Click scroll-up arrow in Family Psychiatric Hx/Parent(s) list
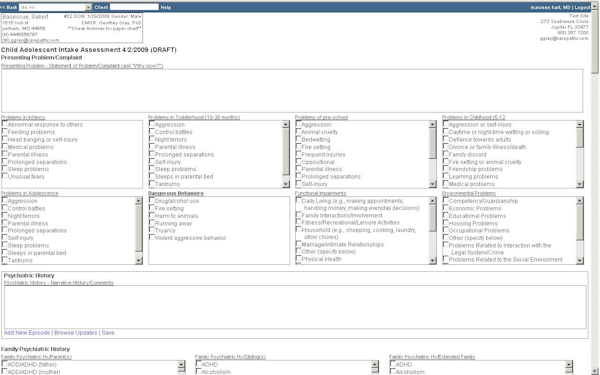The width and height of the screenshot is (600, 375). pyautogui.click(x=182, y=364)
